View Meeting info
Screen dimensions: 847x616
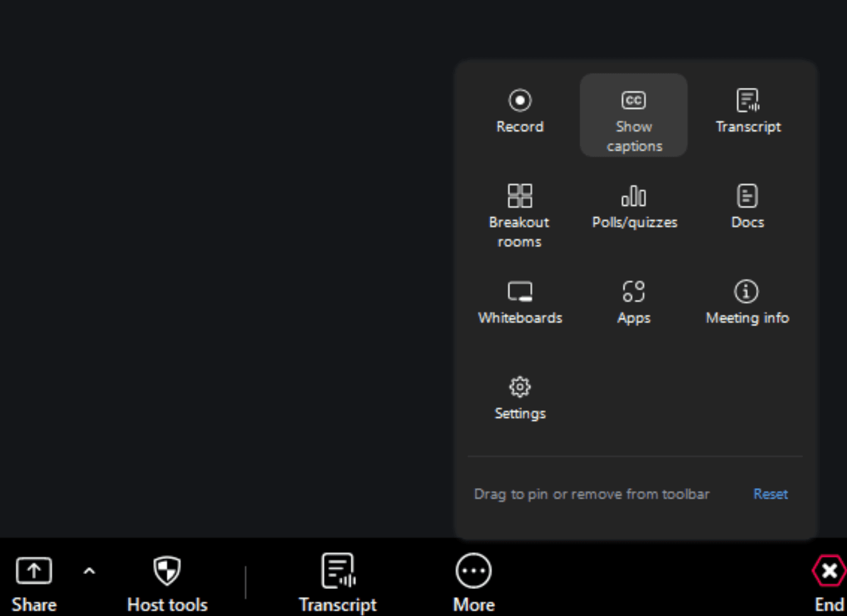(747, 301)
